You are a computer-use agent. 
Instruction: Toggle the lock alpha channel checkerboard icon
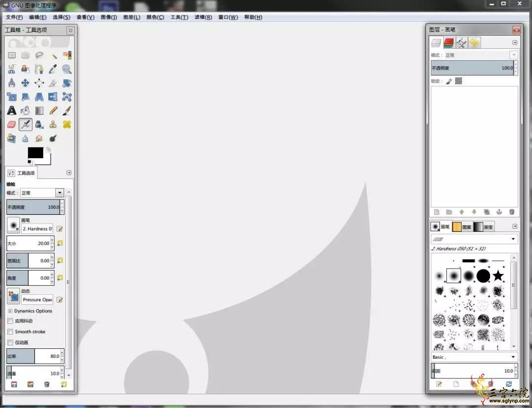click(459, 81)
